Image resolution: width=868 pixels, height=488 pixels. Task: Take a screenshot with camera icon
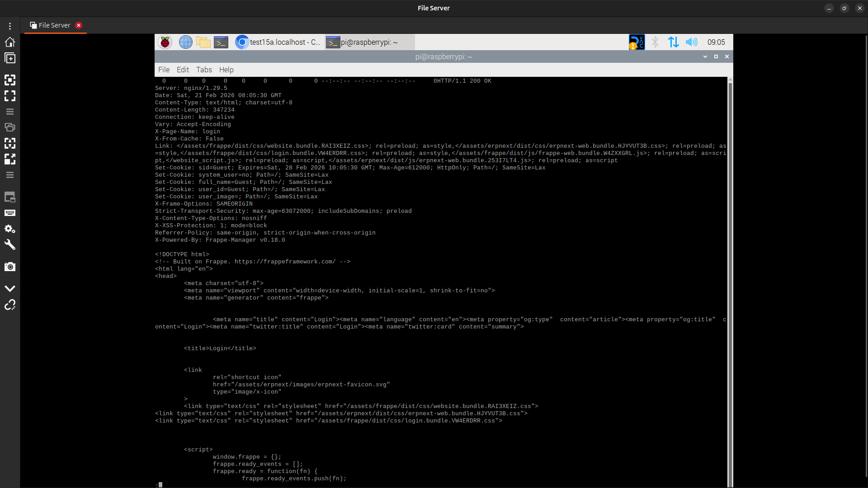(10, 267)
